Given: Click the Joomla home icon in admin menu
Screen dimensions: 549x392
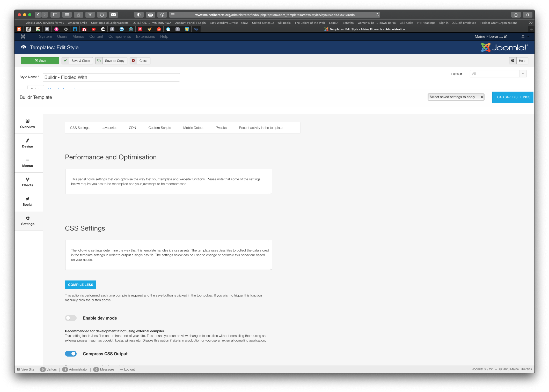Looking at the screenshot, I should 23,36.
